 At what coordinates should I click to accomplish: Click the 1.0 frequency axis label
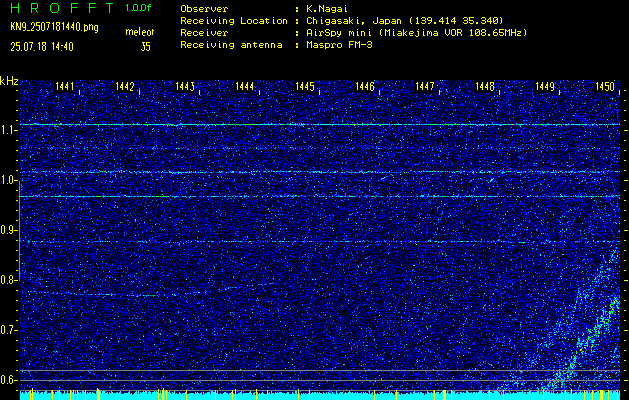pyautogui.click(x=8, y=180)
